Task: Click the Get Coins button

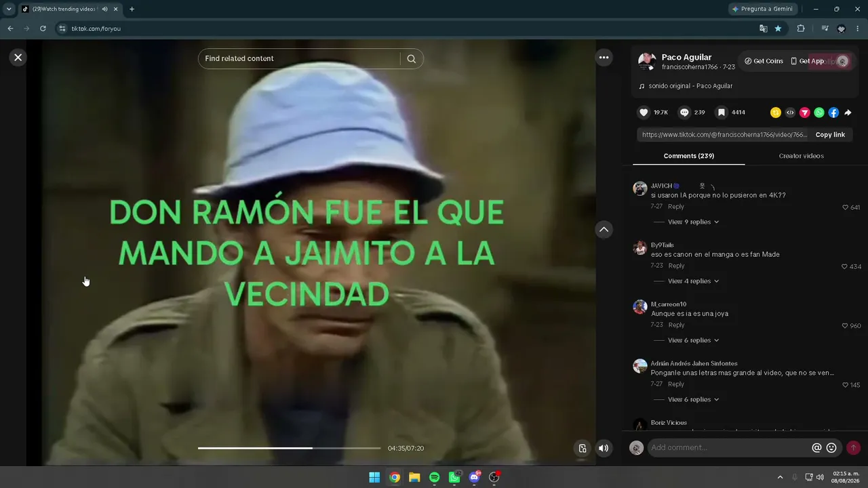Action: tap(764, 61)
